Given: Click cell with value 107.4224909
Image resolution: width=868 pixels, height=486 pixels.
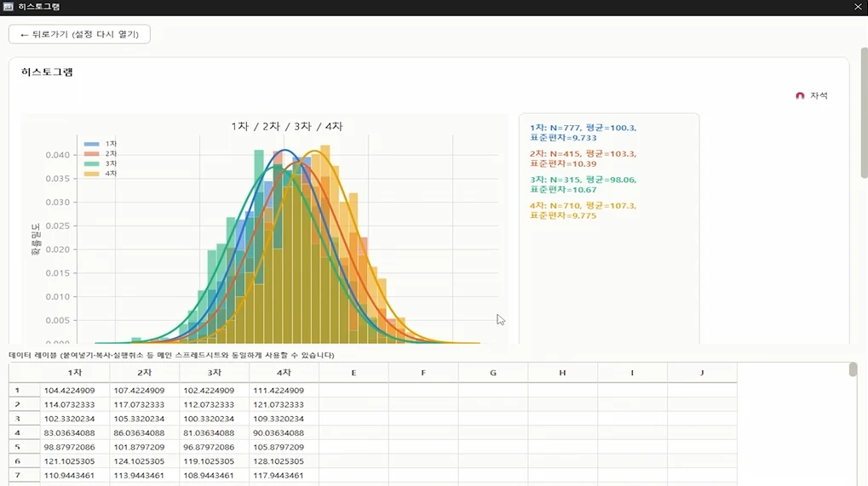Looking at the screenshot, I should 145,391.
